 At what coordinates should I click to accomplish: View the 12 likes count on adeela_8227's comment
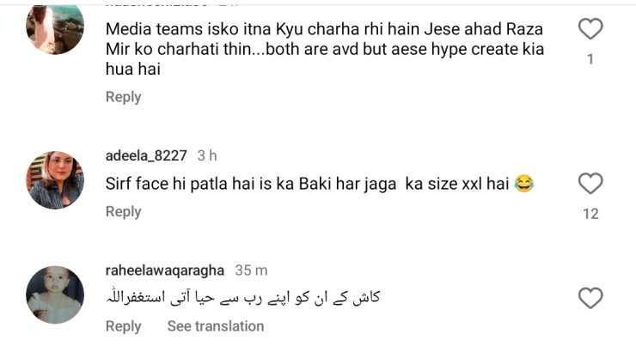coord(590,214)
